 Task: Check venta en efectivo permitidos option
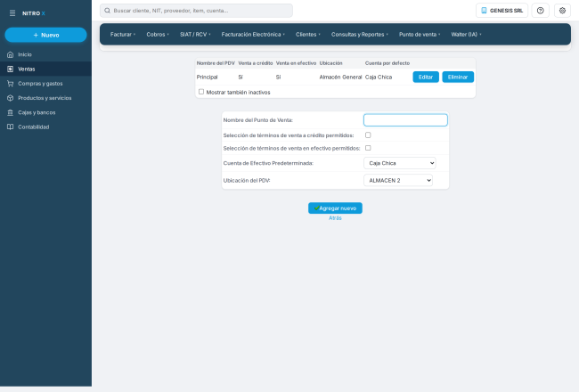(368, 148)
